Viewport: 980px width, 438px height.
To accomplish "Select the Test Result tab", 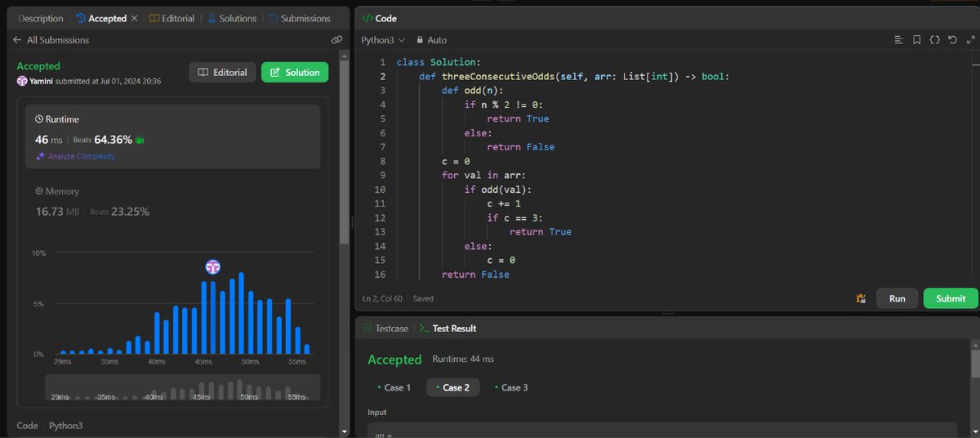I will point(448,328).
